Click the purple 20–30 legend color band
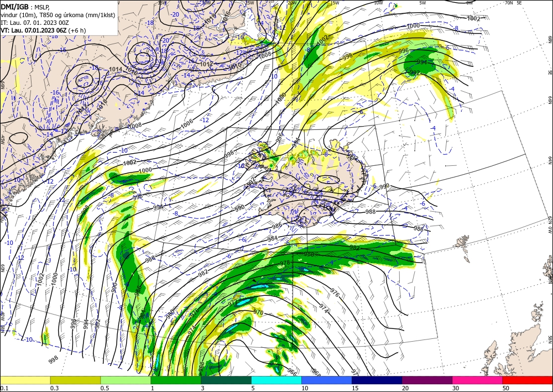This screenshot has height=392, width=553. (x=427, y=380)
